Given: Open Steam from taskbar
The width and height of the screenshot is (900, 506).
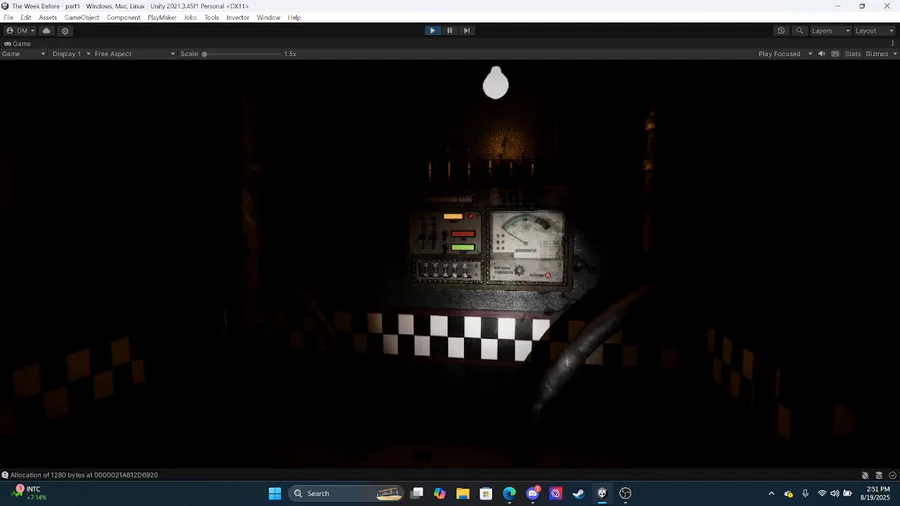Looking at the screenshot, I should [x=579, y=493].
